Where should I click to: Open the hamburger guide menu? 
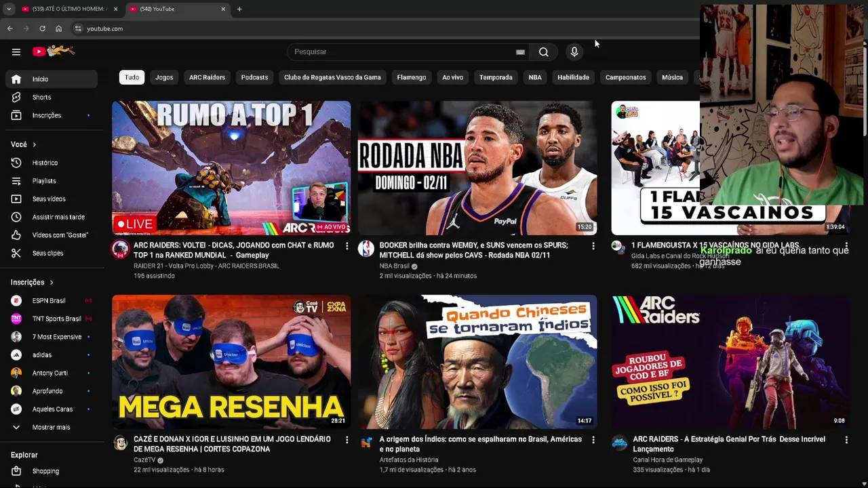tap(16, 52)
